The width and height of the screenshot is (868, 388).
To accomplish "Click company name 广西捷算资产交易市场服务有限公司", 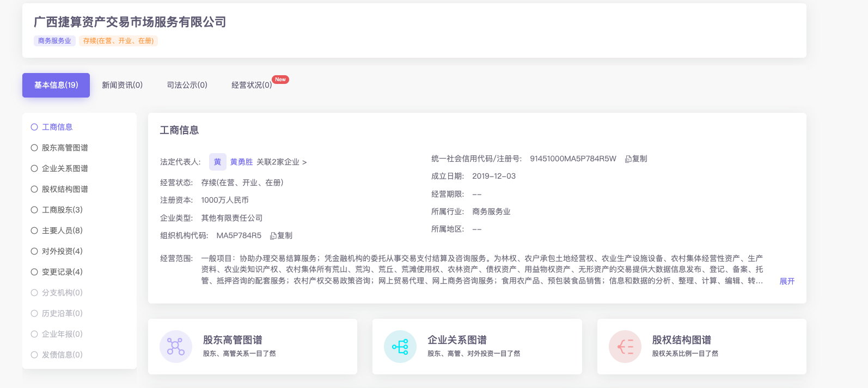I will pyautogui.click(x=130, y=22).
